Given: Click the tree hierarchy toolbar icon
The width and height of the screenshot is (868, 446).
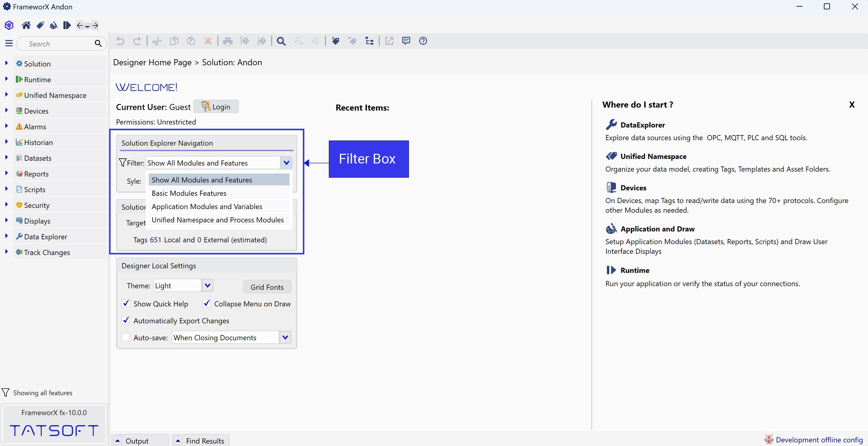Looking at the screenshot, I should pyautogui.click(x=369, y=41).
